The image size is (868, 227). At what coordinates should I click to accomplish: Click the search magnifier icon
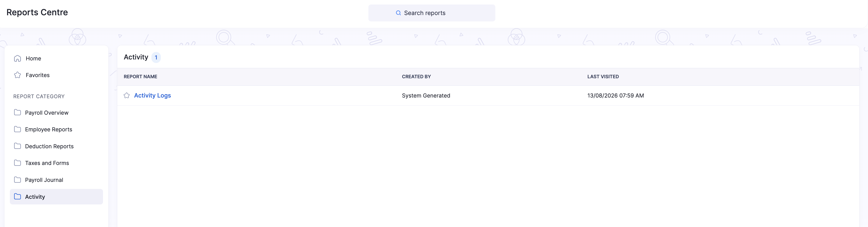pyautogui.click(x=398, y=13)
